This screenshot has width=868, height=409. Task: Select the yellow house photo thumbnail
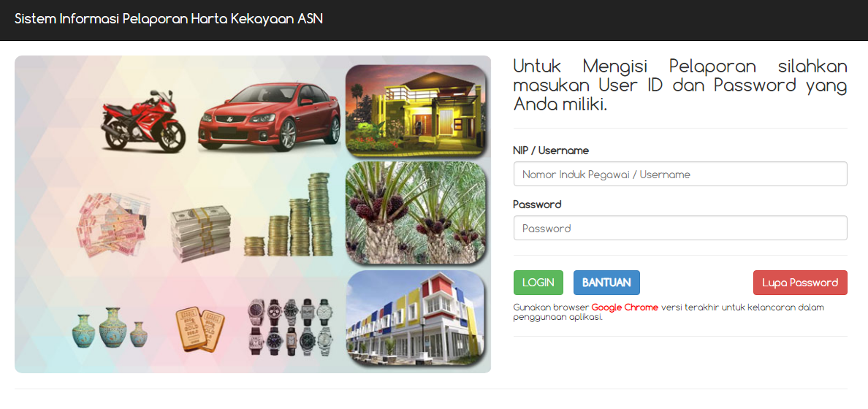[416, 110]
